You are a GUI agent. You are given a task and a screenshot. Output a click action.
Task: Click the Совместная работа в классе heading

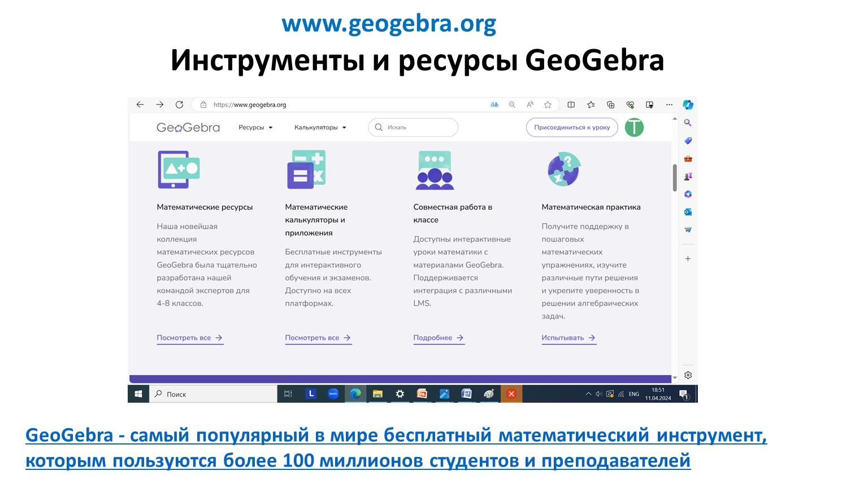(453, 213)
